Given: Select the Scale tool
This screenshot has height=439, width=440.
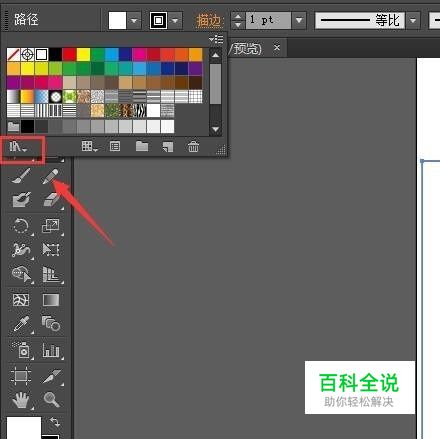Looking at the screenshot, I should click(x=51, y=226).
